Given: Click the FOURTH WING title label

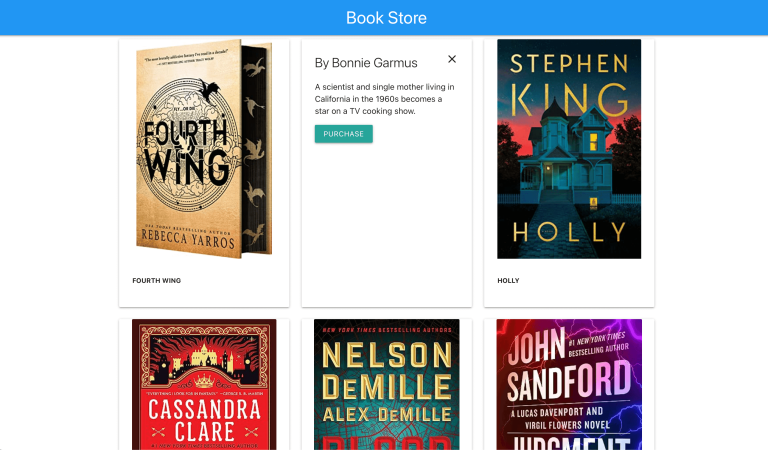Looking at the screenshot, I should 157,281.
